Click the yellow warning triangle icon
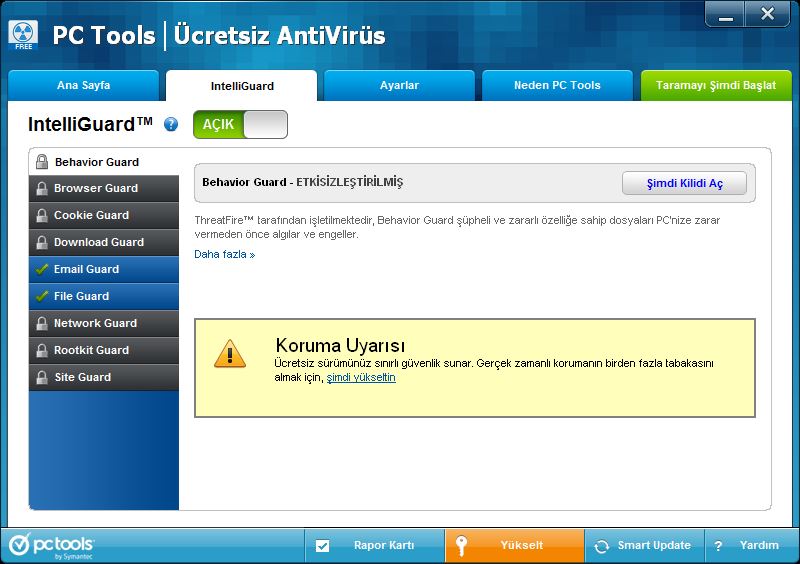This screenshot has width=800, height=564. [x=230, y=354]
